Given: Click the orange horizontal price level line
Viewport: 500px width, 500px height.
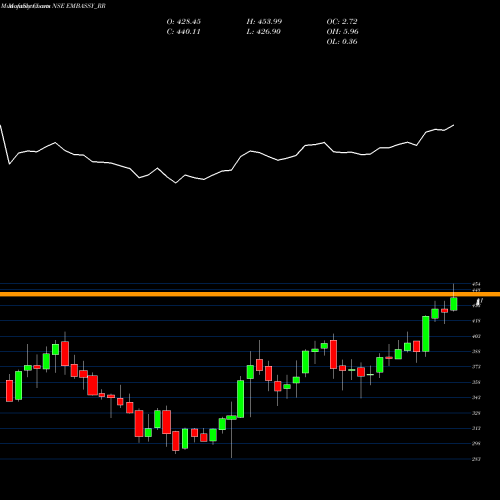Looking at the screenshot, I should pos(250,294).
